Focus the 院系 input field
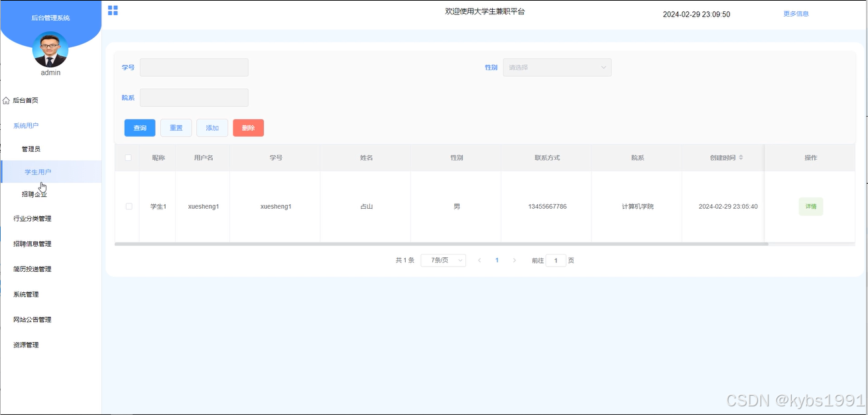The height and width of the screenshot is (415, 868). point(194,97)
